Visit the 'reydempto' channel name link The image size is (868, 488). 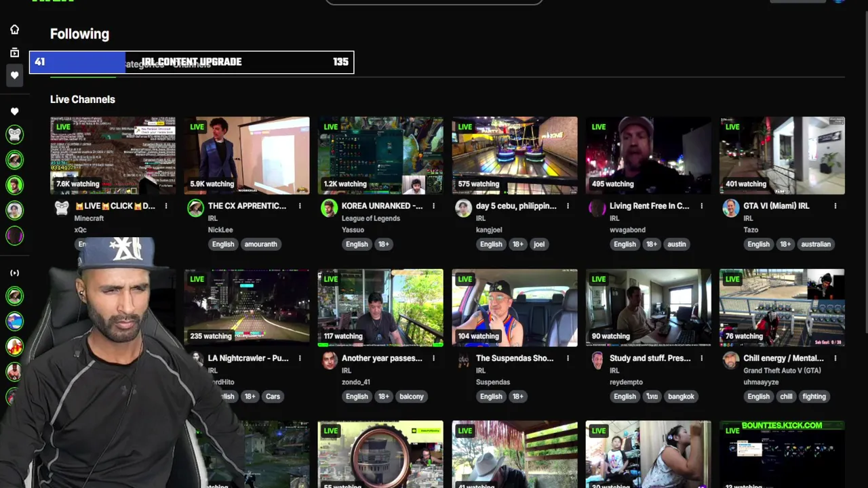[626, 382]
